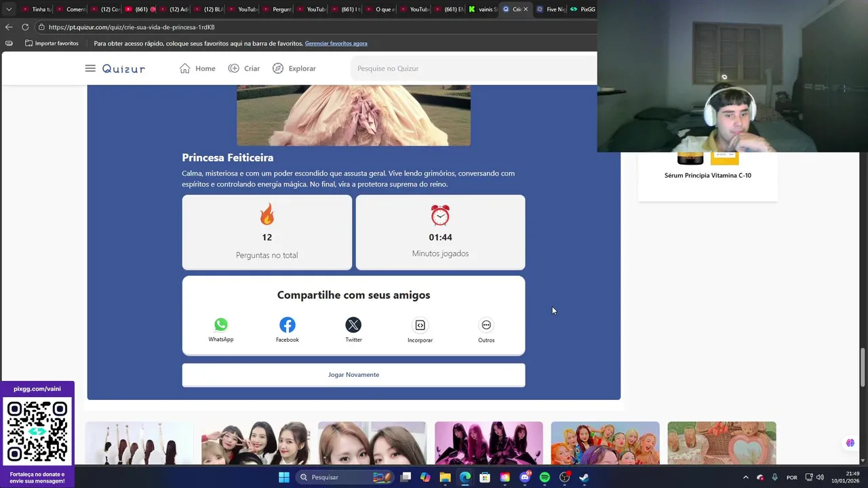Show hidden system tray icons
Screen dimensions: 868x488
tap(746, 477)
